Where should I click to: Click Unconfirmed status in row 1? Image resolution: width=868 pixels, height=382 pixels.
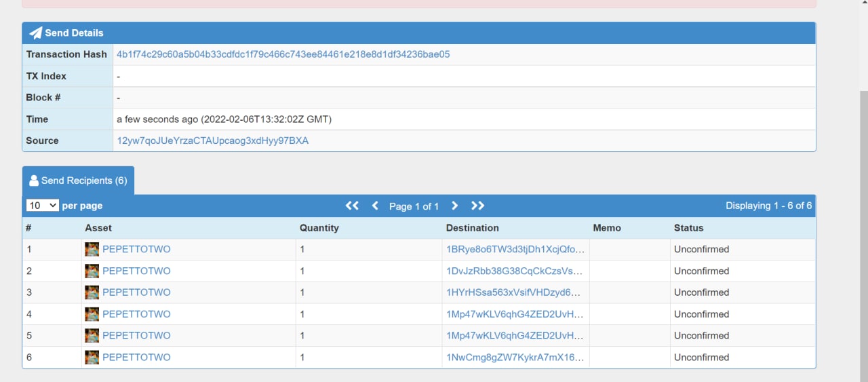point(702,249)
